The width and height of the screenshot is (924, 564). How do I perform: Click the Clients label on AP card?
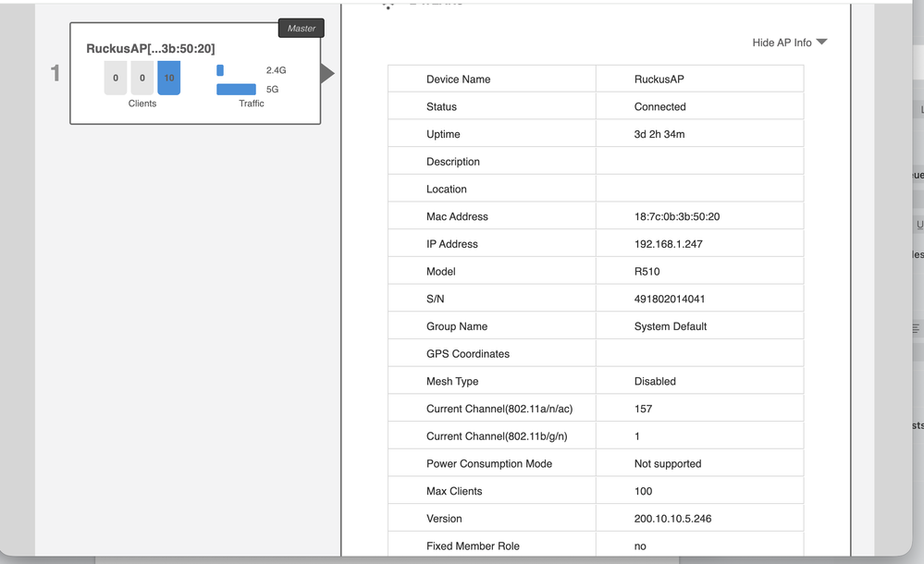click(142, 104)
